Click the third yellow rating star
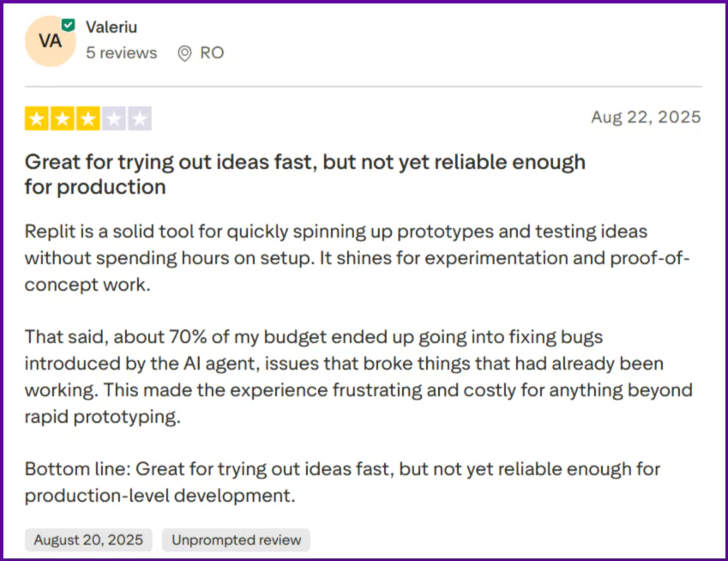Image resolution: width=728 pixels, height=561 pixels. point(87,118)
